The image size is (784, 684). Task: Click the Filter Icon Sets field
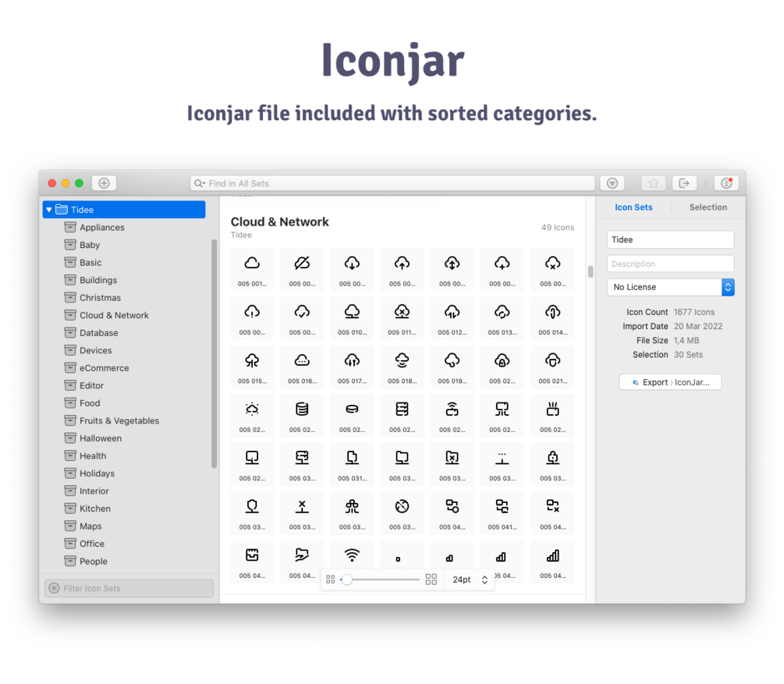[x=129, y=588]
